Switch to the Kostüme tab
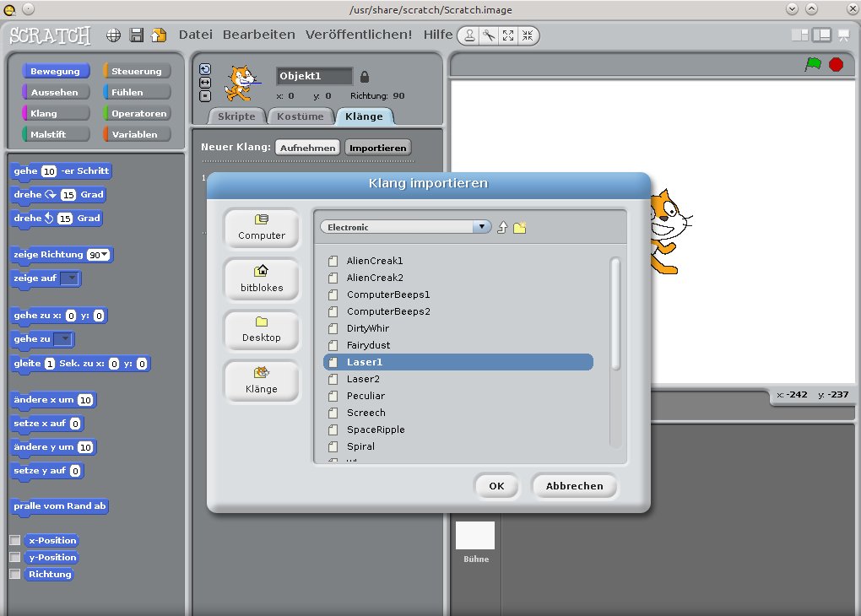The height and width of the screenshot is (616, 861). click(301, 116)
